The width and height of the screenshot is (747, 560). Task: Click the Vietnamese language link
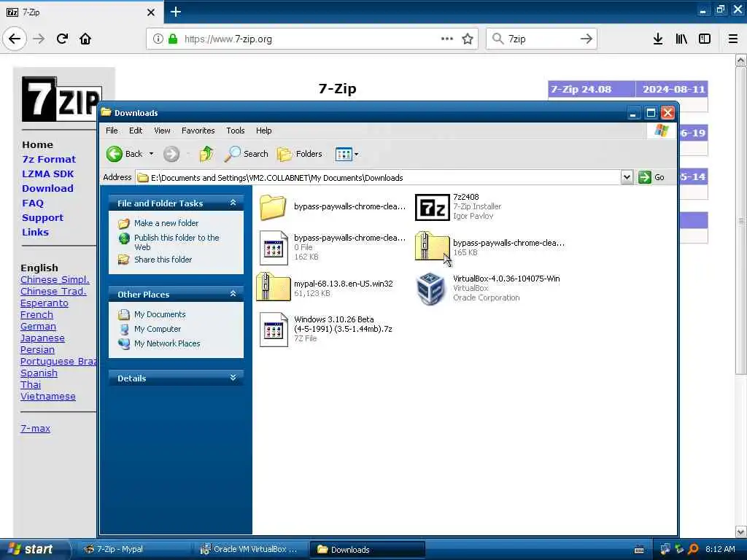(47, 396)
